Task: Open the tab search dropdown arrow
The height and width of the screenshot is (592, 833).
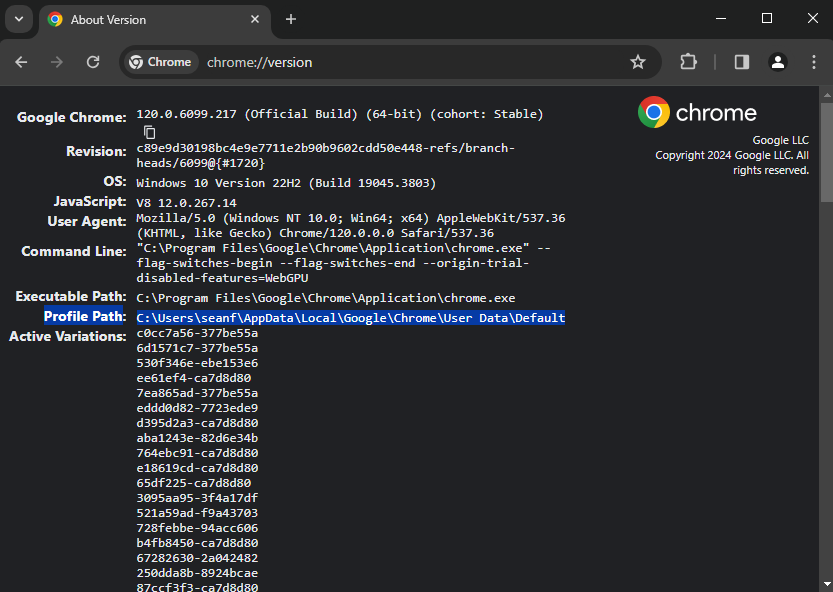Action: coord(19,20)
